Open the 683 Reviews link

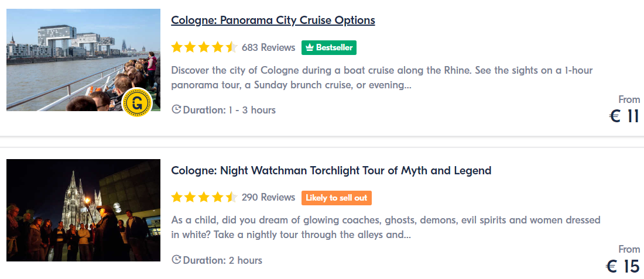click(x=269, y=47)
